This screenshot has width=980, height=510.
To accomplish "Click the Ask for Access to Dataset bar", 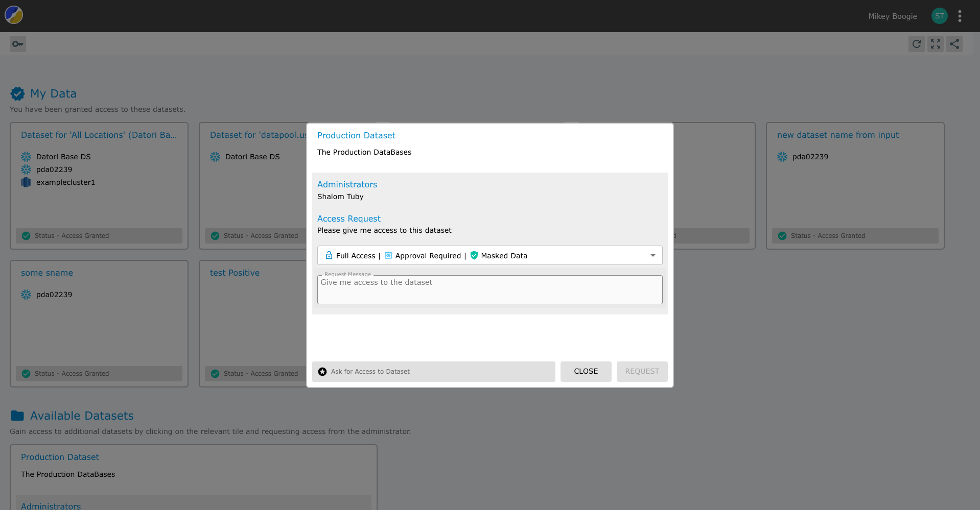I will (434, 372).
